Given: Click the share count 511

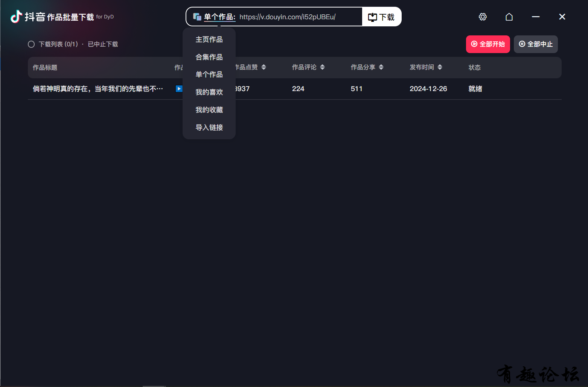Looking at the screenshot, I should point(356,89).
